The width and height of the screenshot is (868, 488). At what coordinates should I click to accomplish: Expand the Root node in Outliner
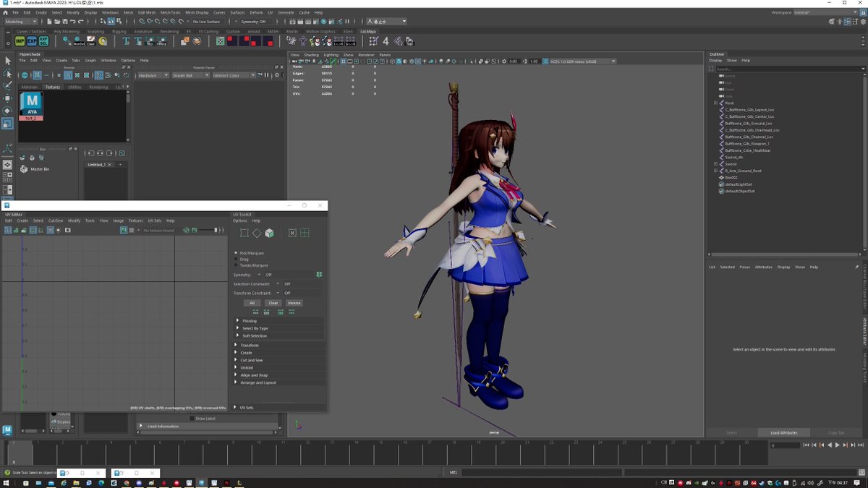coord(715,103)
